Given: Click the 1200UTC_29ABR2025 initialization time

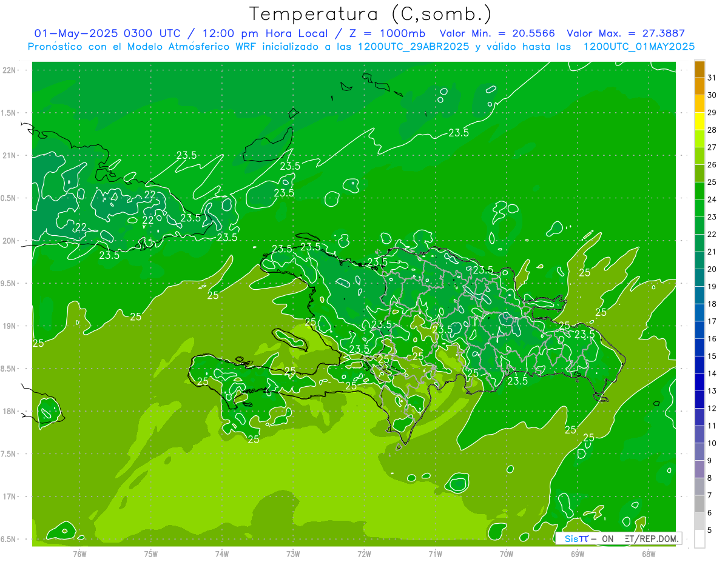Looking at the screenshot, I should 413,47.
